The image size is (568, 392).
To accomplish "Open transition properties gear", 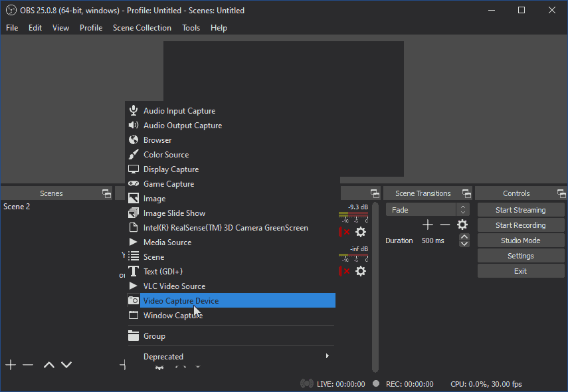I will (462, 225).
